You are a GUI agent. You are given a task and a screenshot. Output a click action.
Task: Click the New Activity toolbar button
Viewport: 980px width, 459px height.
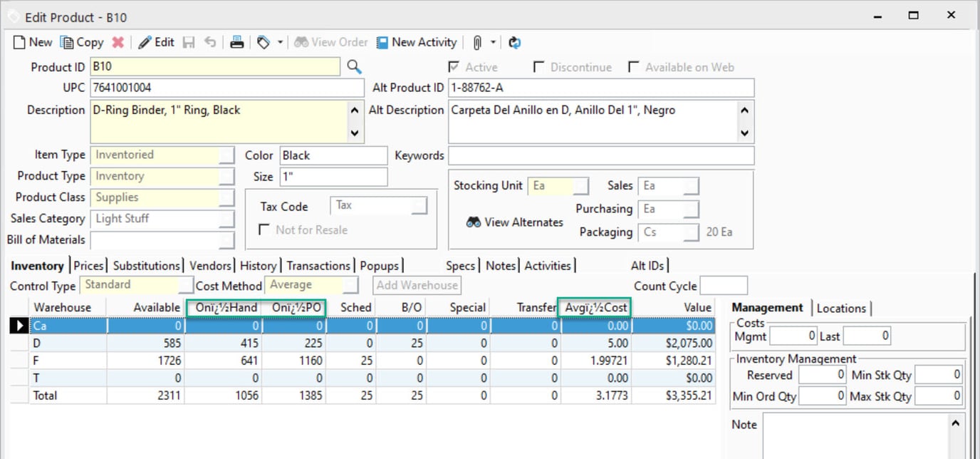point(417,42)
